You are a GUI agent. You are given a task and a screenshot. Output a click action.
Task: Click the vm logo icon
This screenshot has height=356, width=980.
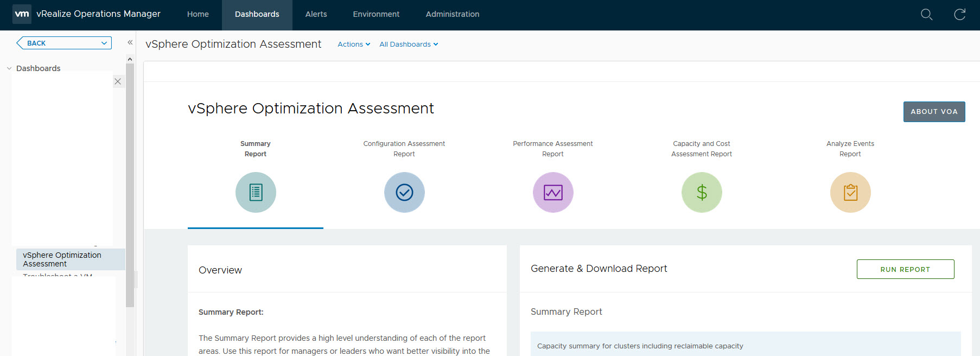click(x=22, y=14)
